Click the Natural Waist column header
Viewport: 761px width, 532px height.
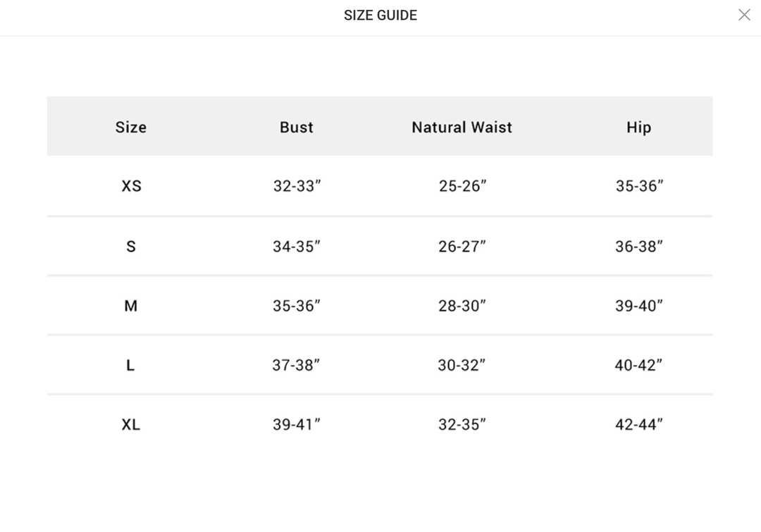coord(462,127)
